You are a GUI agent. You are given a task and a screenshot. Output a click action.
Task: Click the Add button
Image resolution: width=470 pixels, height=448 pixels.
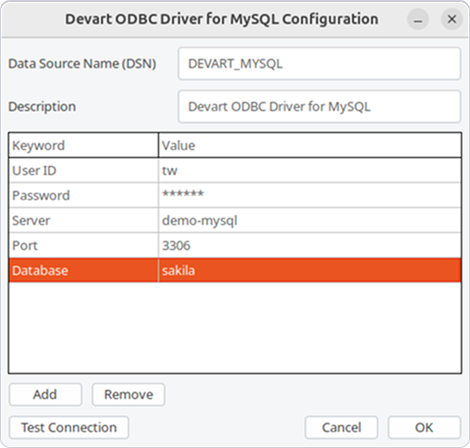[45, 394]
